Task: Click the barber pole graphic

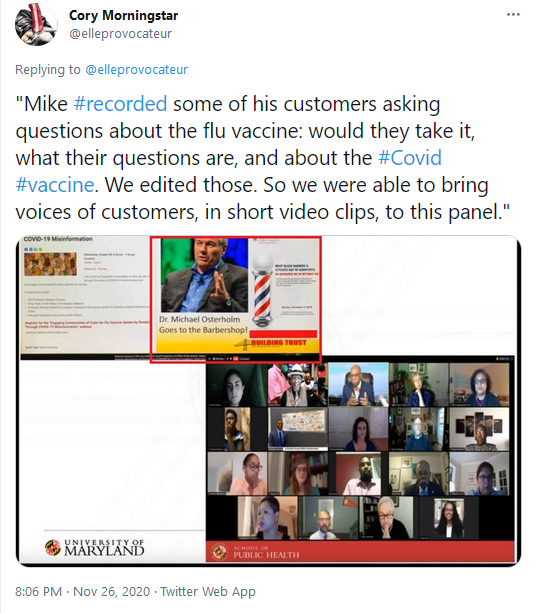Action: (x=262, y=290)
